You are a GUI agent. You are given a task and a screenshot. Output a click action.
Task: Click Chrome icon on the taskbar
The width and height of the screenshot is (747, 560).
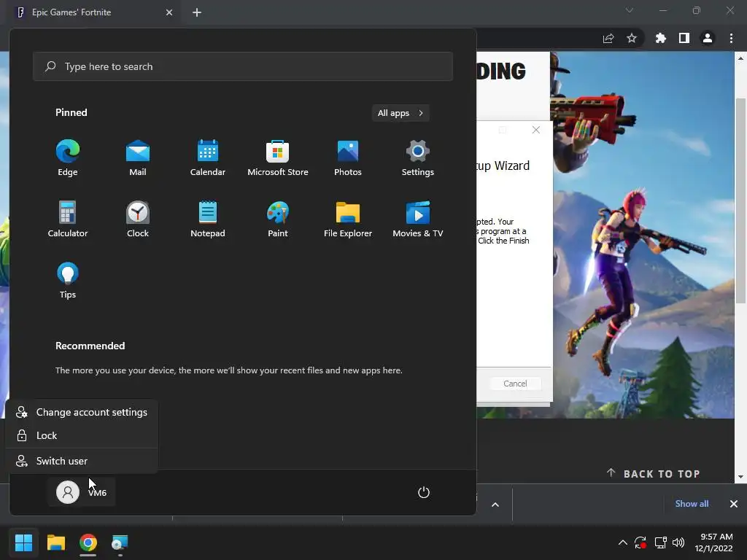point(88,542)
